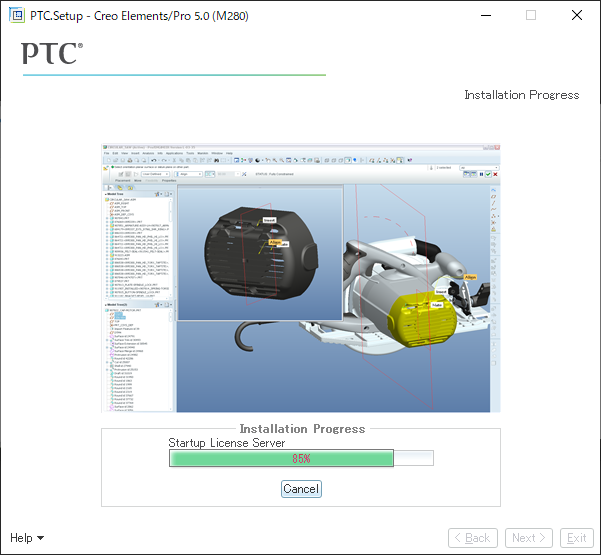Viewport: 601px width, 555px height.
Task: Cancel the installation in progress
Action: (301, 489)
